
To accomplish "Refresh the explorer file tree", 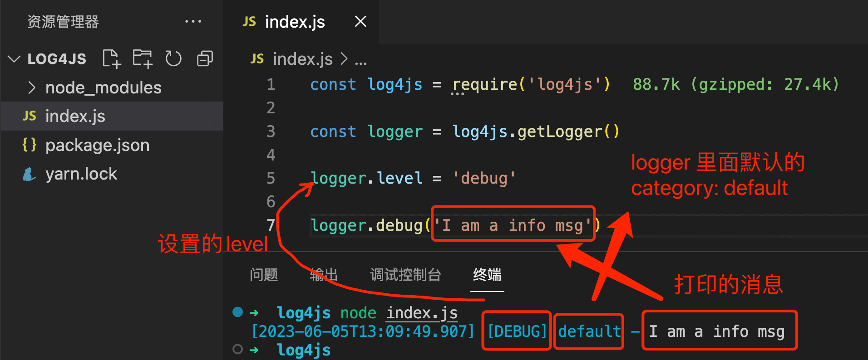I will [x=173, y=58].
